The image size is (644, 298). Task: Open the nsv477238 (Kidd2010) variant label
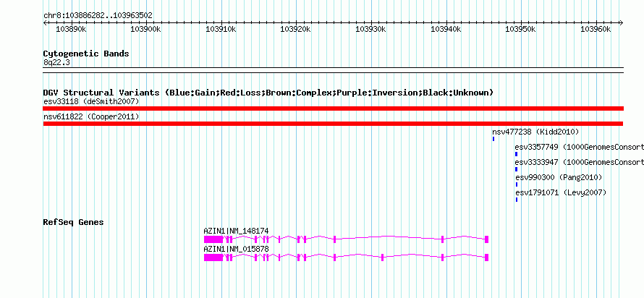click(x=535, y=132)
